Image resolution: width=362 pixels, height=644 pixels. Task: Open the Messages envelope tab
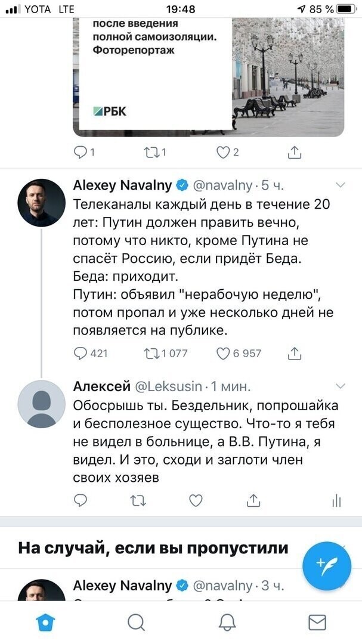click(317, 622)
